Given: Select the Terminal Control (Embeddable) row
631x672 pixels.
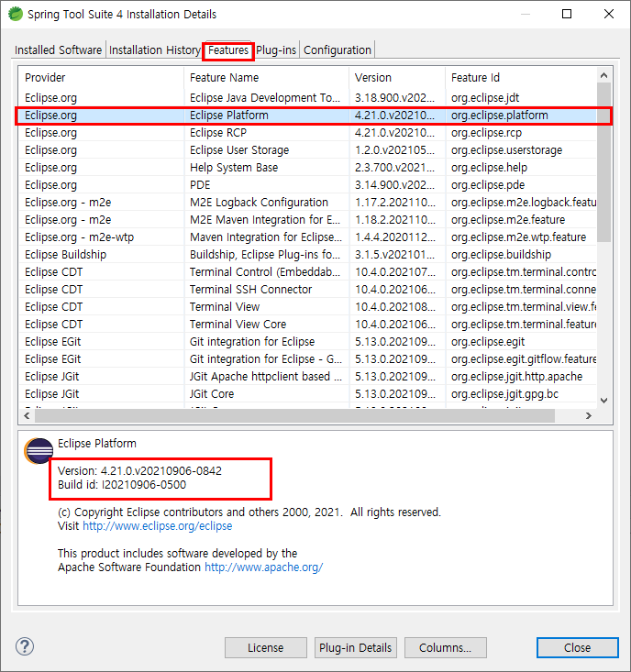Looking at the screenshot, I should coord(307,272).
